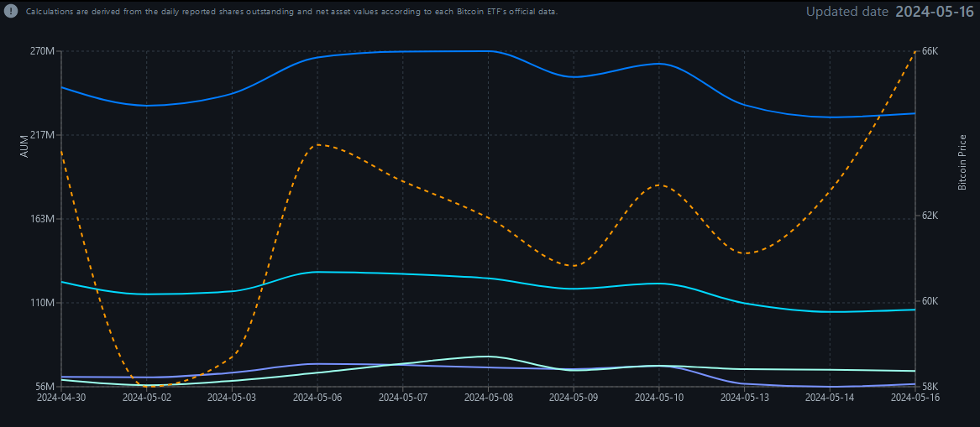The image size is (980, 427).
Task: Click the 2024-05-07 x-axis date
Action: 402,397
